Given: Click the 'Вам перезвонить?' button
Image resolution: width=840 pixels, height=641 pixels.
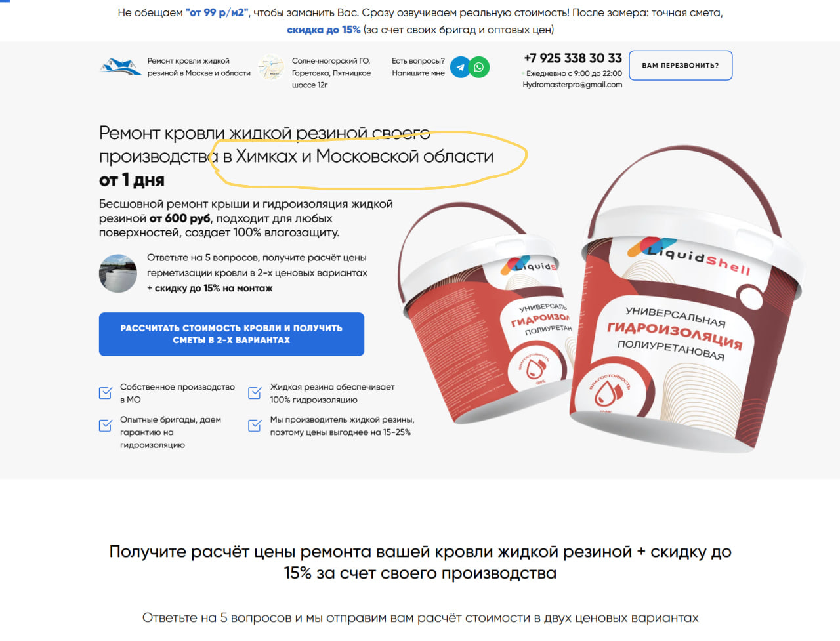Looking at the screenshot, I should 681,66.
